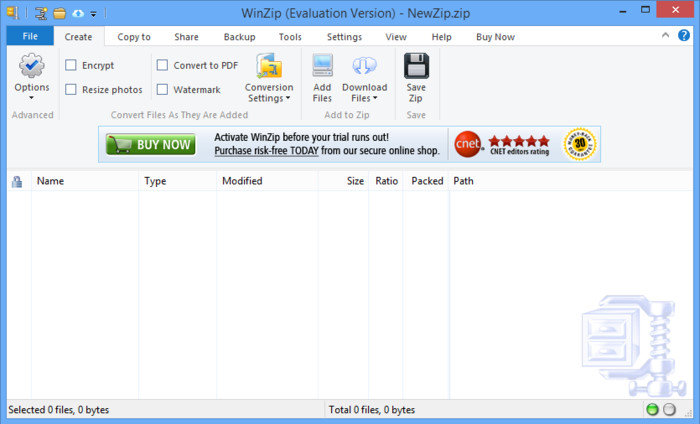Click the Download Files cloud icon
700x424 pixels.
pos(364,66)
